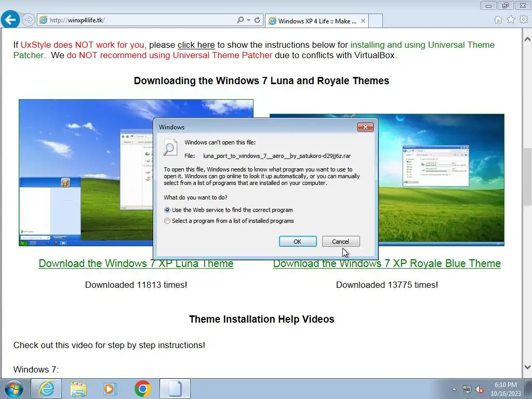Minimize the Internet Explorer window
The width and height of the screenshot is (532, 399).
[488, 5]
